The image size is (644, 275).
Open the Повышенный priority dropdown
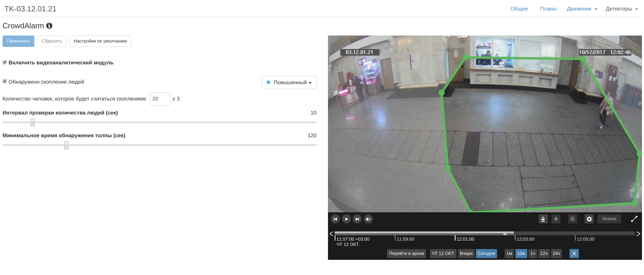pyautogui.click(x=289, y=82)
